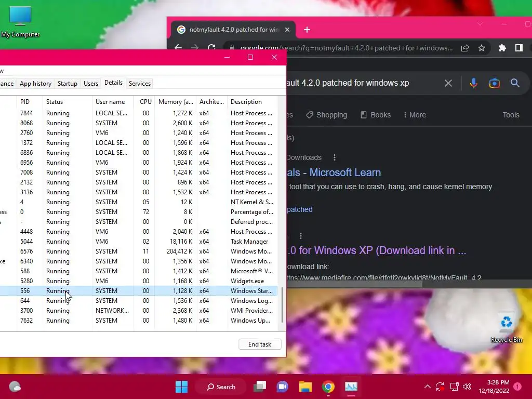The image size is (532, 399).
Task: Open Google search Tools
Action: 511,115
